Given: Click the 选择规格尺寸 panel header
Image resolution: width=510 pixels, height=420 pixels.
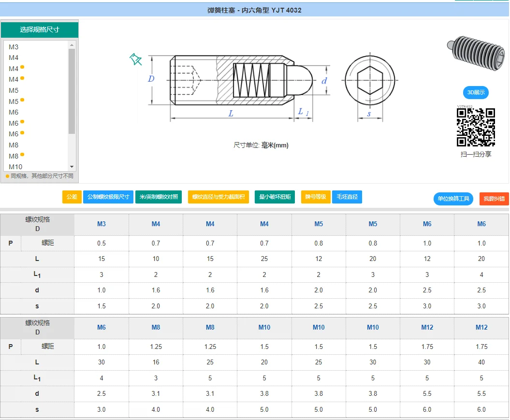Looking at the screenshot, I should tap(39, 29).
